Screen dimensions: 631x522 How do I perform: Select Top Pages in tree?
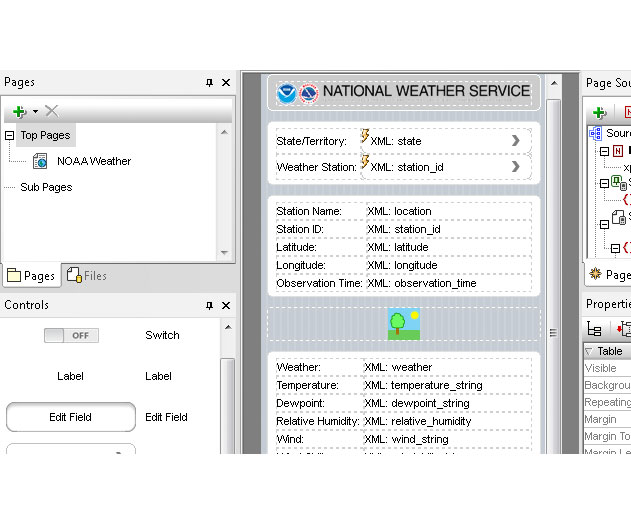45,135
